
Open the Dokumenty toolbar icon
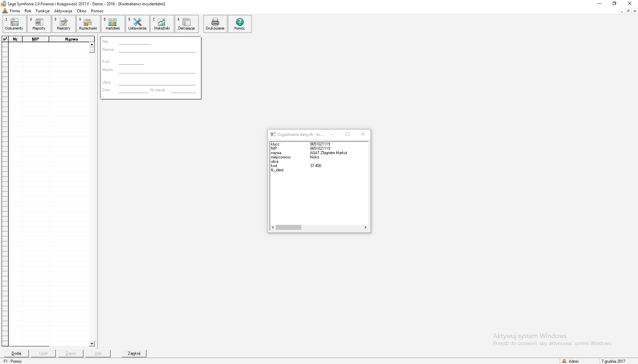tap(14, 24)
